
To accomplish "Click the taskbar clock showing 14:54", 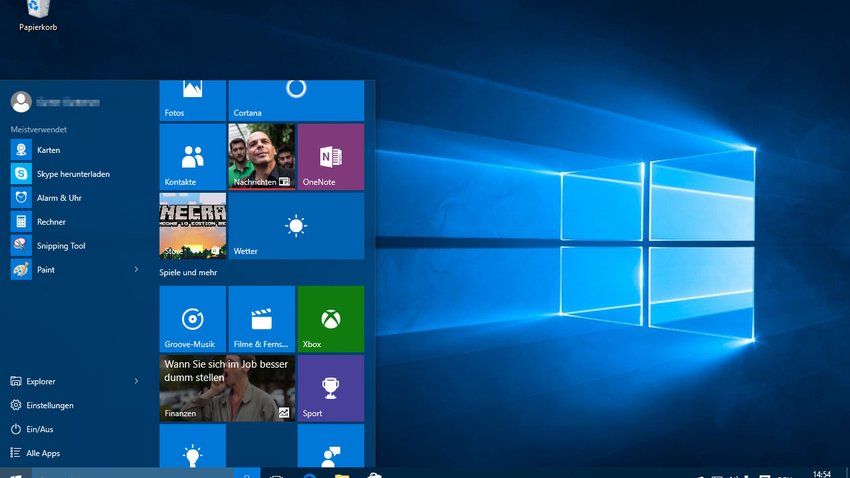I will click(822, 474).
